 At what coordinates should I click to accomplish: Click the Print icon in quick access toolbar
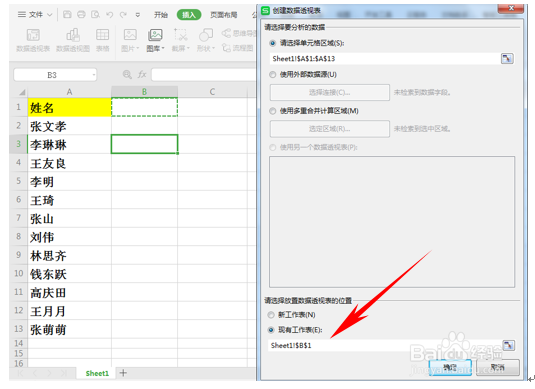pyautogui.click(x=81, y=14)
